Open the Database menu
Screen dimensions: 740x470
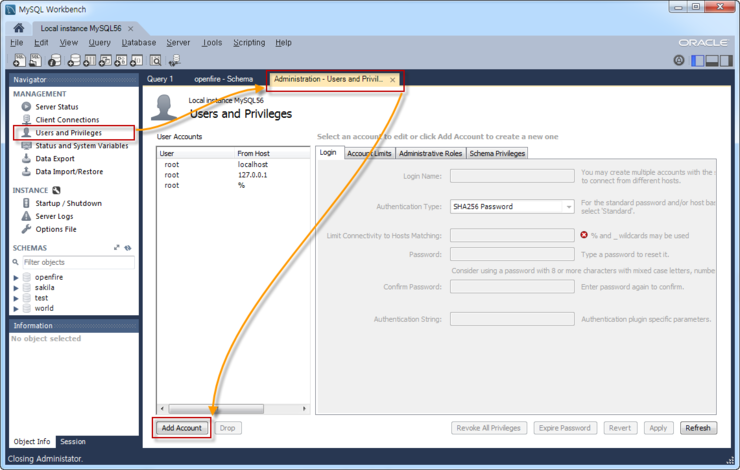coord(139,42)
